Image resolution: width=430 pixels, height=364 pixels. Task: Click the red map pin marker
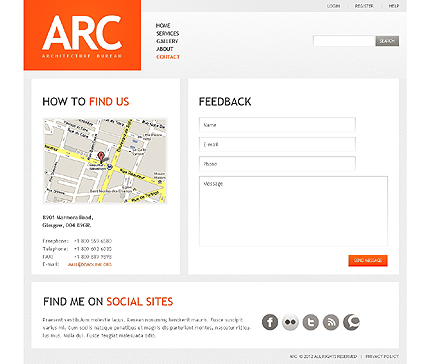point(101,157)
